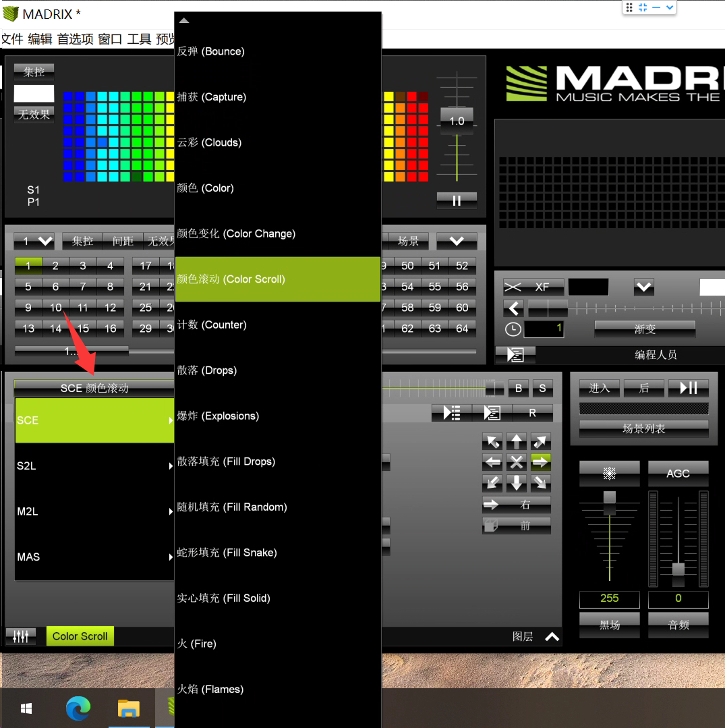The image size is (725, 728).
Task: Open the 编辑 menu
Action: [x=40, y=39]
